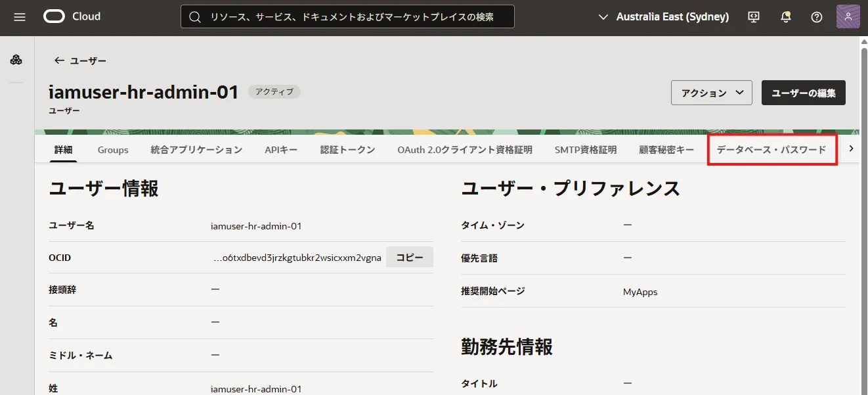Image resolution: width=868 pixels, height=395 pixels.
Task: Open the Cloud Shell developer tools icon
Action: pyautogui.click(x=754, y=17)
